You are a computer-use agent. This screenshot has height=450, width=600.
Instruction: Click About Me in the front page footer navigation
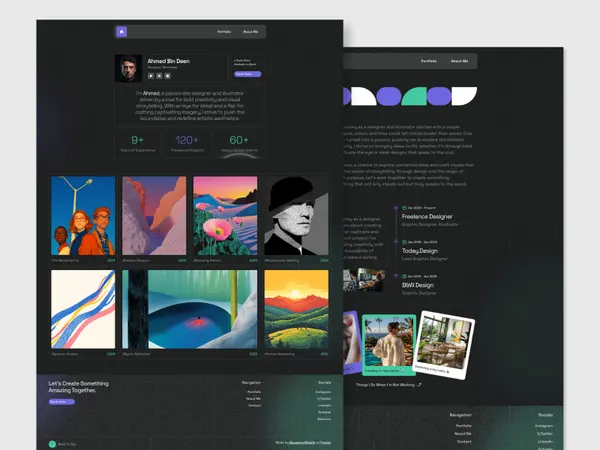point(253,399)
